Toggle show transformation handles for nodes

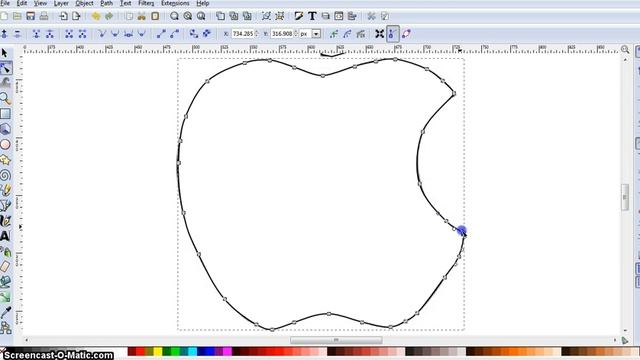click(x=380, y=34)
